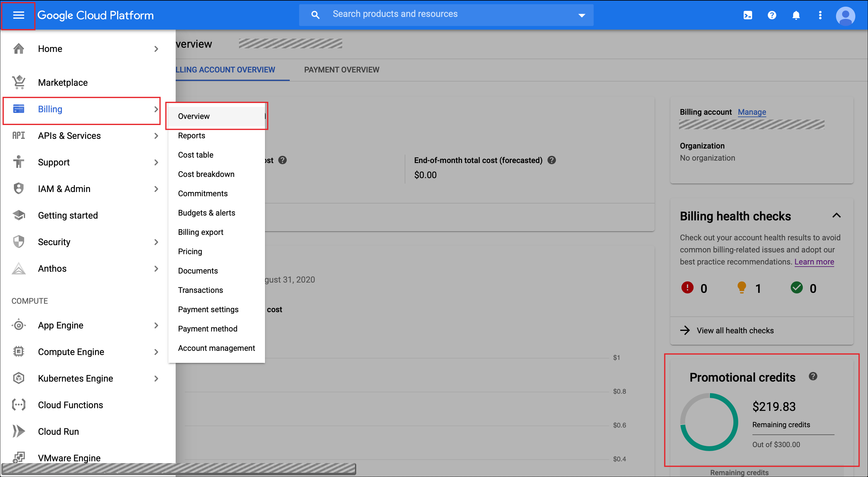Select Budgets & alerts from Billing menu
The height and width of the screenshot is (477, 868).
[206, 213]
